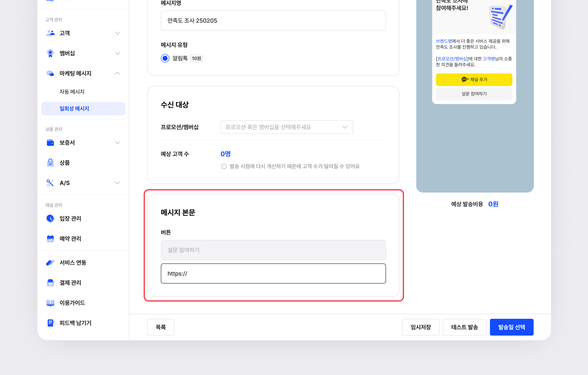Click the 보증서 wallet icon
This screenshot has height=375, width=588.
(50, 143)
